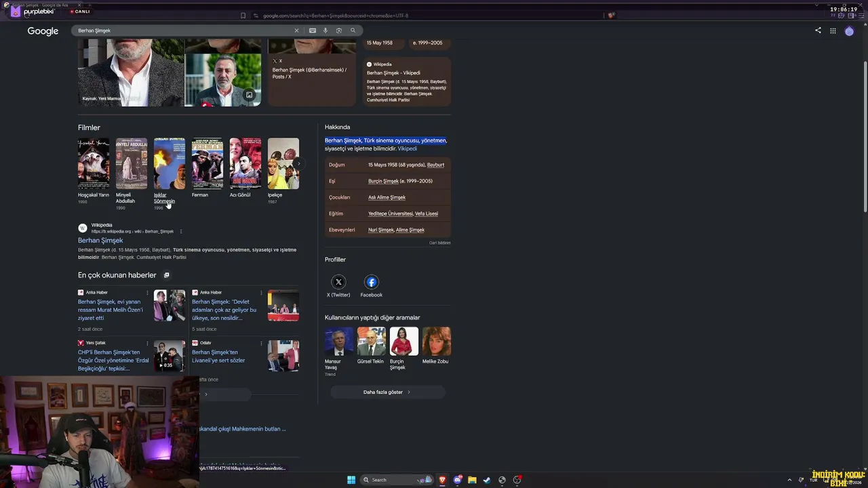868x488 pixels.
Task: Open options for the Yeni Şafak article
Action: pos(147,343)
